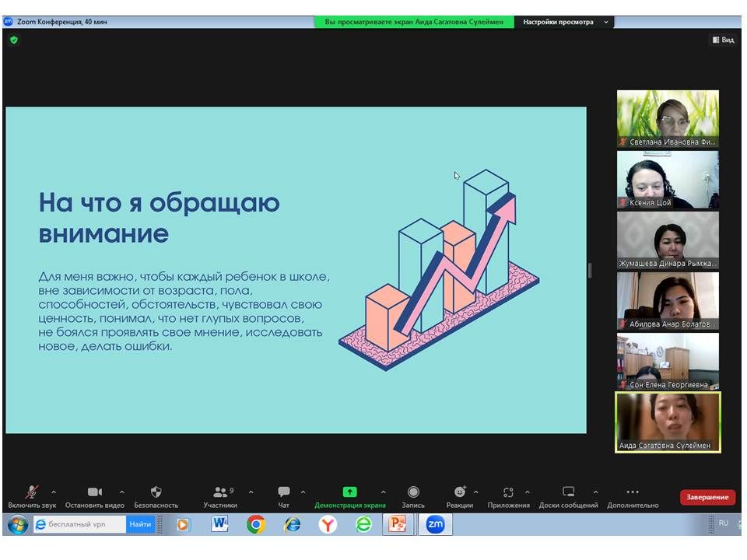Open the Реакции reactions icon

coord(460,492)
